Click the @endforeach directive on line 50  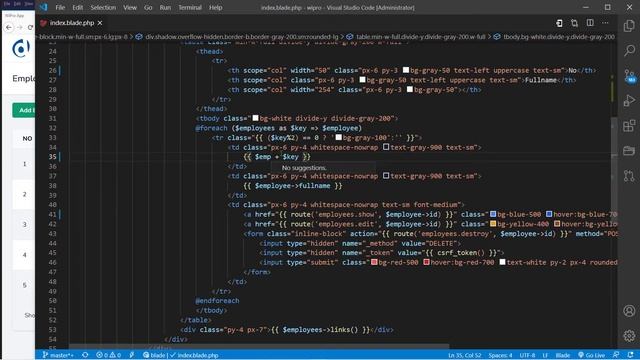pyautogui.click(x=217, y=300)
